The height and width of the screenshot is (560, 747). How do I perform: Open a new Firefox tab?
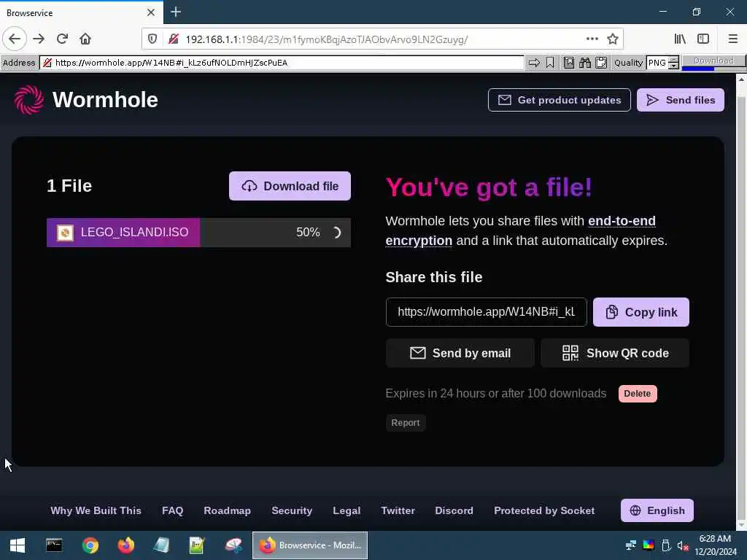coord(176,12)
